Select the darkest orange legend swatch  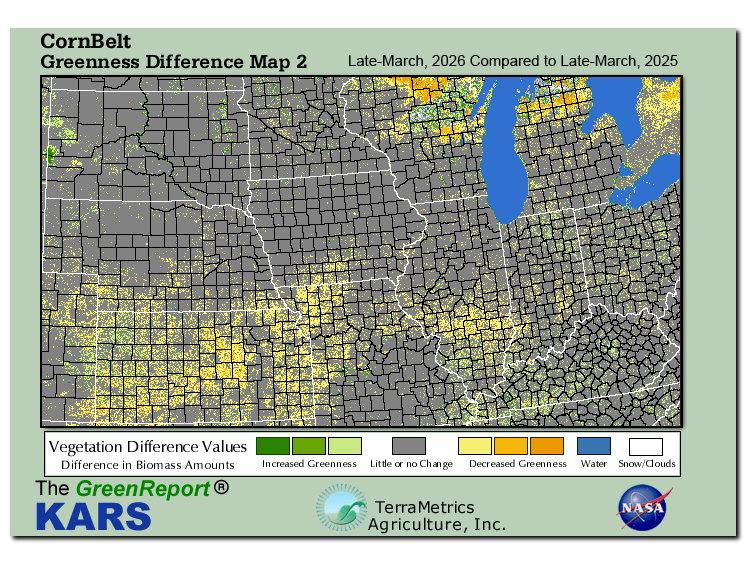tap(546, 445)
